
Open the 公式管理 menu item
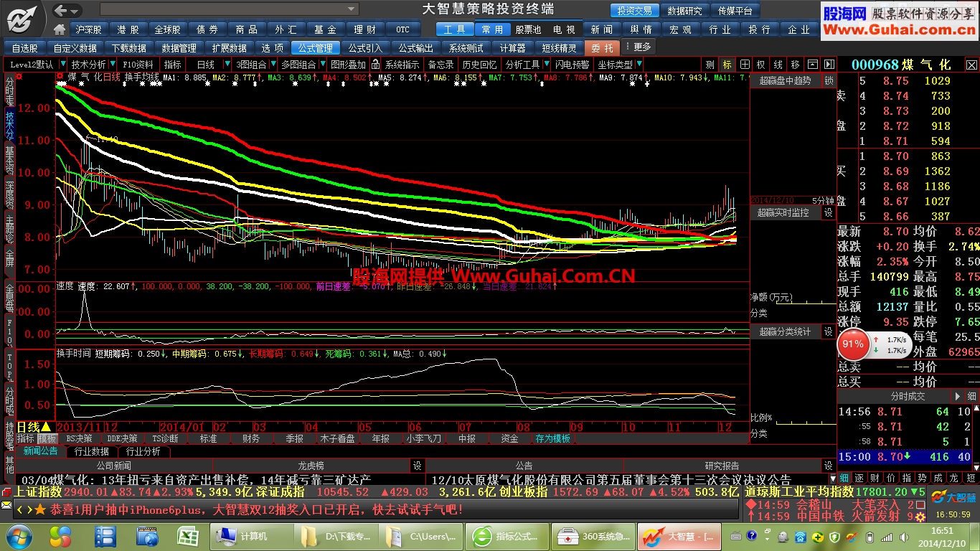pyautogui.click(x=316, y=48)
